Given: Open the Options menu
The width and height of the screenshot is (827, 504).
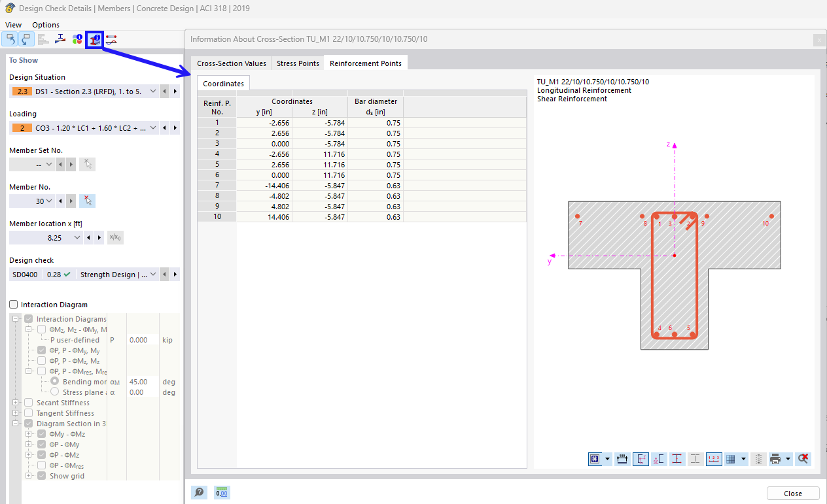Looking at the screenshot, I should pyautogui.click(x=46, y=24).
